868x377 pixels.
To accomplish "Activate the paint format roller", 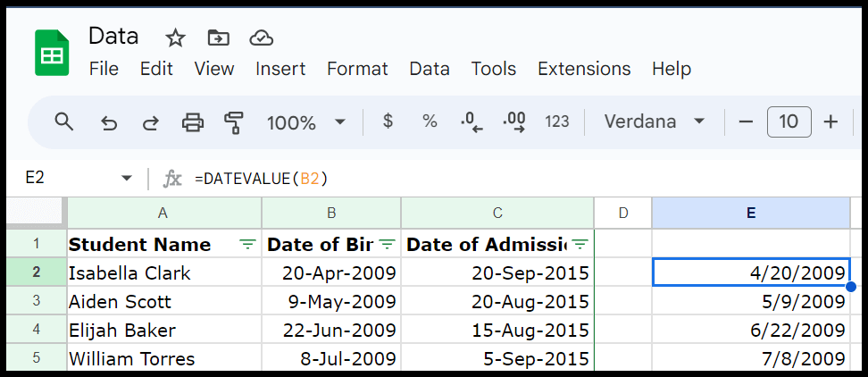I will tap(234, 122).
